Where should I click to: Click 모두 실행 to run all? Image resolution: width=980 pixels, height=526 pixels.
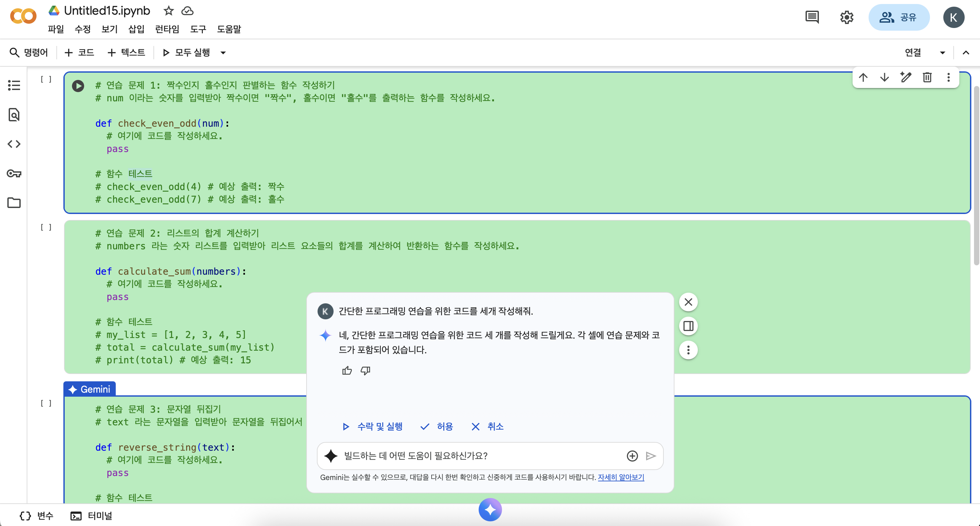pos(186,52)
